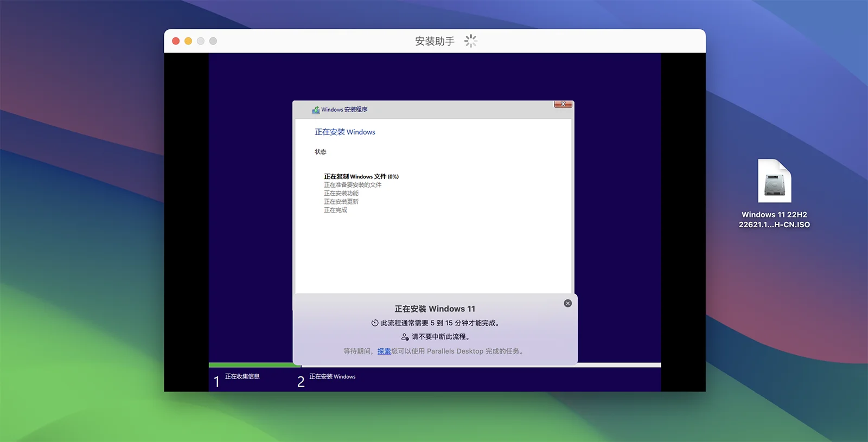The width and height of the screenshot is (868, 442).
Task: Click the 安装助手 window title
Action: [x=435, y=41]
